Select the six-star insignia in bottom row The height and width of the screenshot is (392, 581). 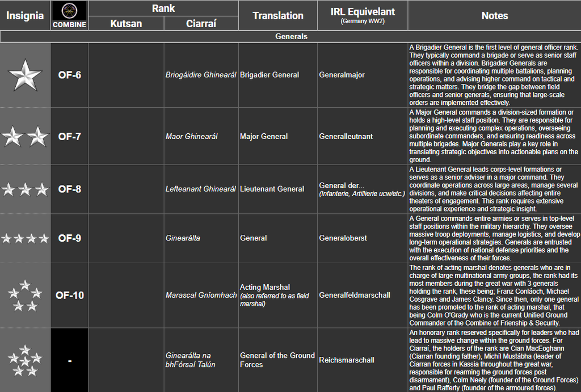point(25,360)
